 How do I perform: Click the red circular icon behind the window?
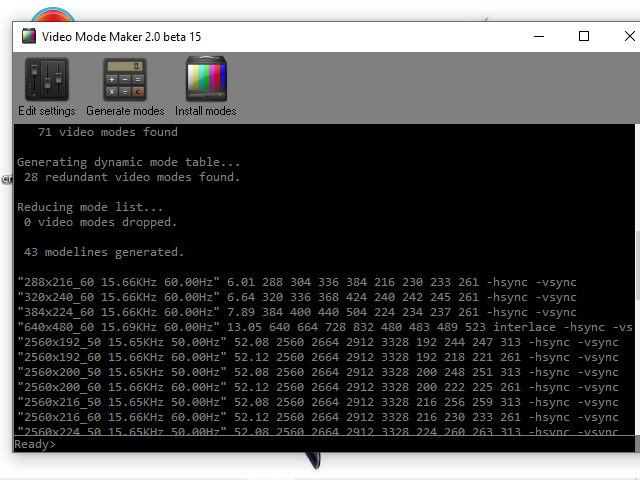pos(52,14)
